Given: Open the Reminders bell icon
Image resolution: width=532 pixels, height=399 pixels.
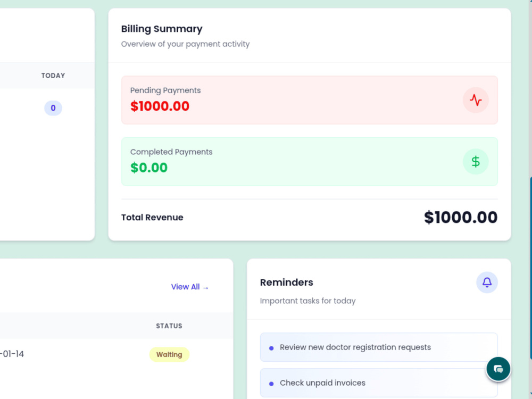Looking at the screenshot, I should pyautogui.click(x=487, y=282).
